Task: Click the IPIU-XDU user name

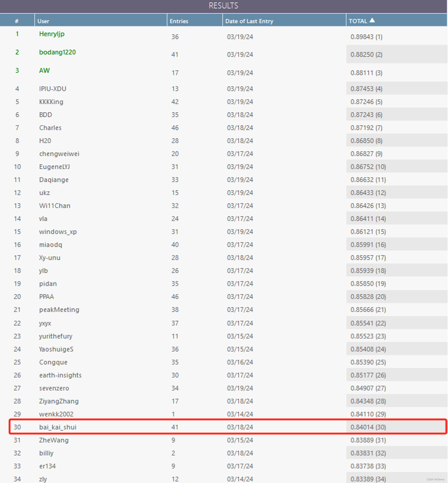Action: pos(53,89)
